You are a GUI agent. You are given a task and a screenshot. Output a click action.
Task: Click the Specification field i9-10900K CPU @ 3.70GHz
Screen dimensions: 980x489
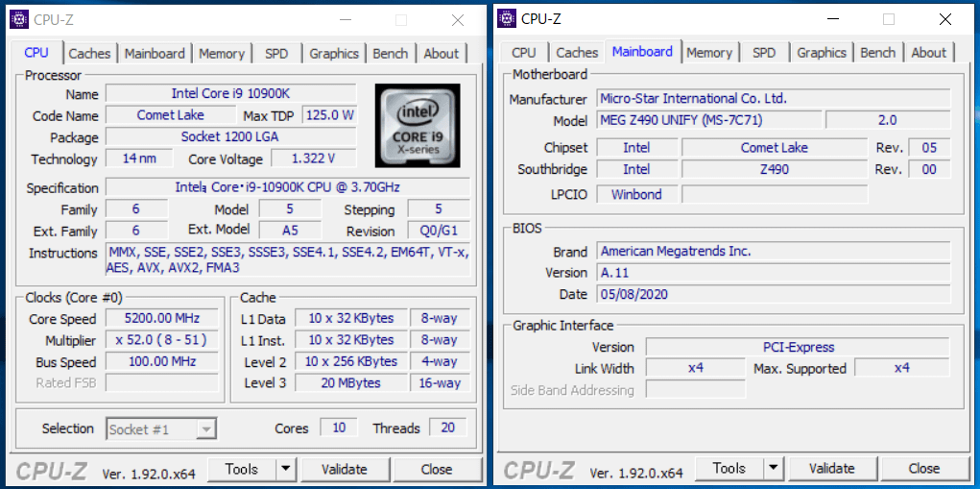pos(288,187)
